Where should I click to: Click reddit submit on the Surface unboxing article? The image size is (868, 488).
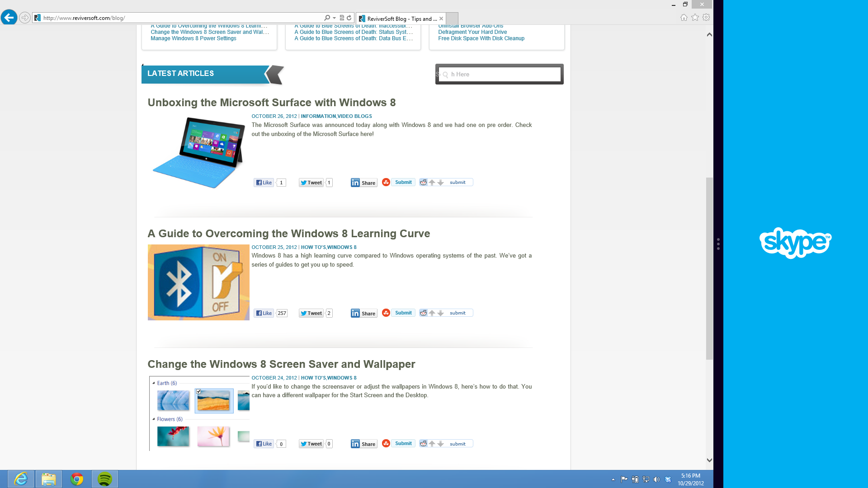click(458, 183)
